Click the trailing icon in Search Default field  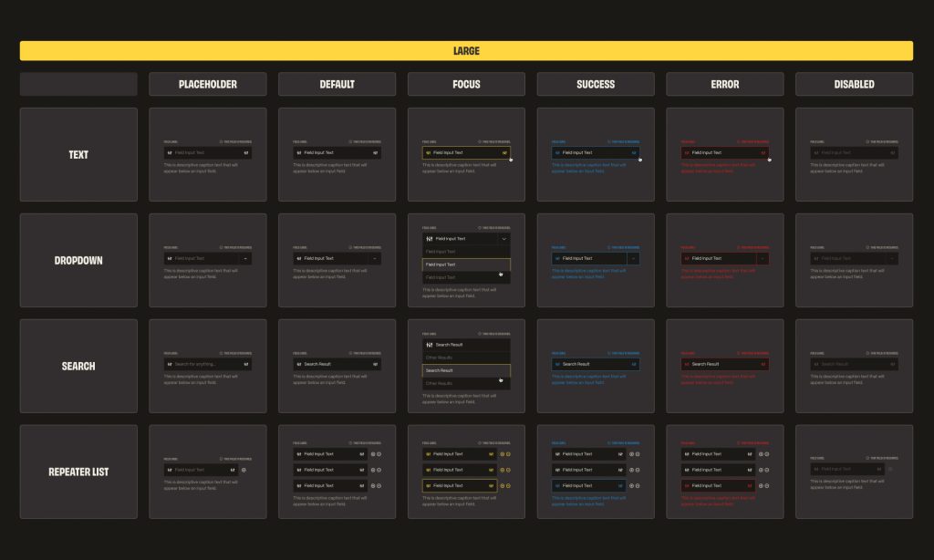point(375,364)
